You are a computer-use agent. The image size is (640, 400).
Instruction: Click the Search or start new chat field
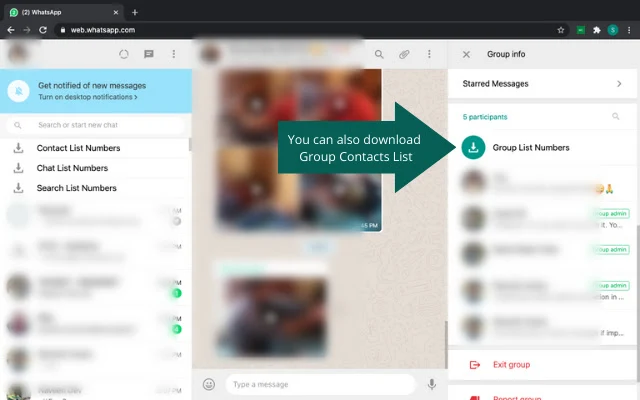coord(96,125)
